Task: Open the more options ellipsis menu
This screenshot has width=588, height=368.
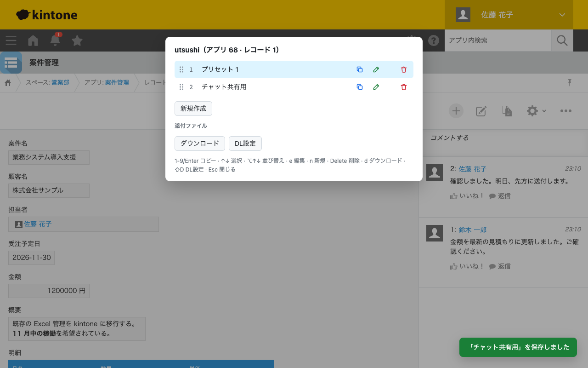Action: click(x=566, y=111)
